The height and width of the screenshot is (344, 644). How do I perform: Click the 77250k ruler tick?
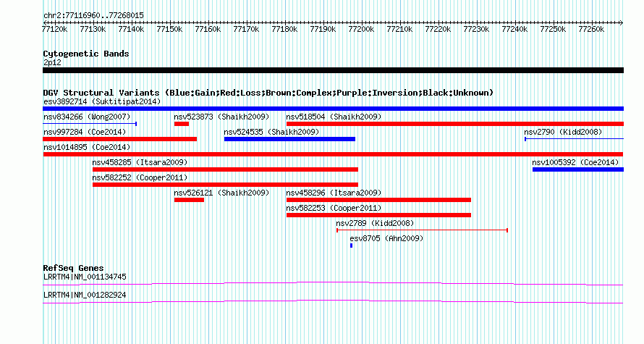[x=553, y=29]
